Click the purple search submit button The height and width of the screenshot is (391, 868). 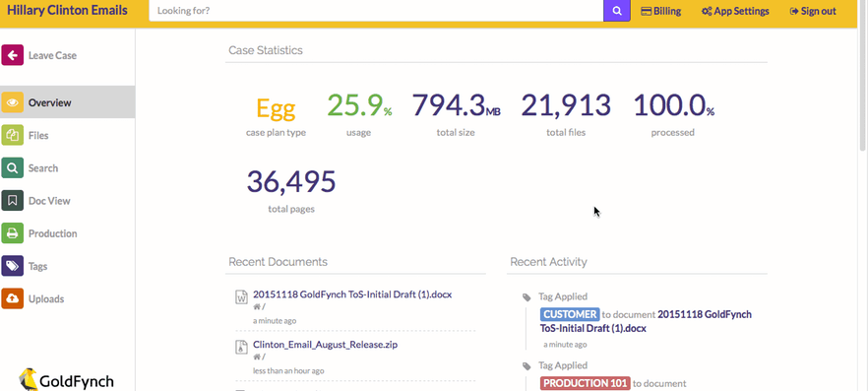(x=617, y=11)
